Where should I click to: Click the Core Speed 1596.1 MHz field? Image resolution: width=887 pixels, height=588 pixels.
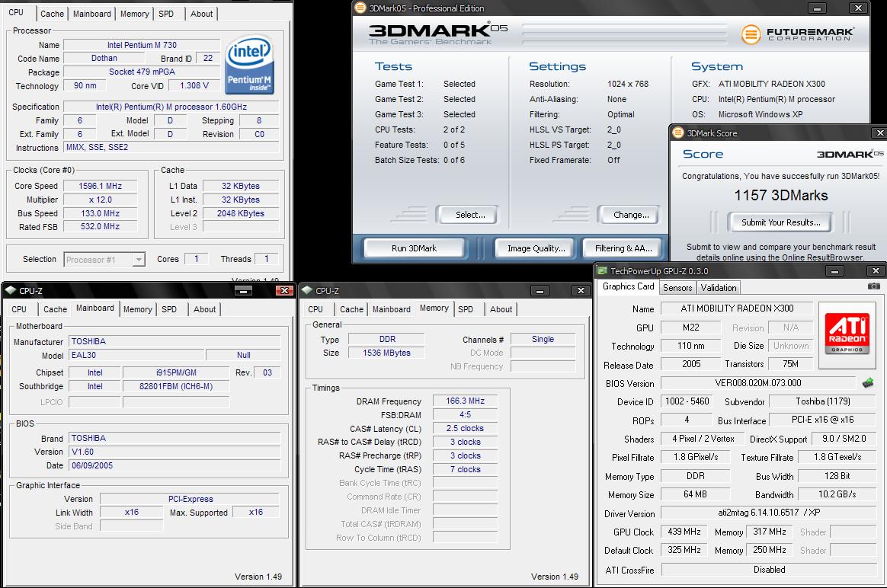[100, 186]
